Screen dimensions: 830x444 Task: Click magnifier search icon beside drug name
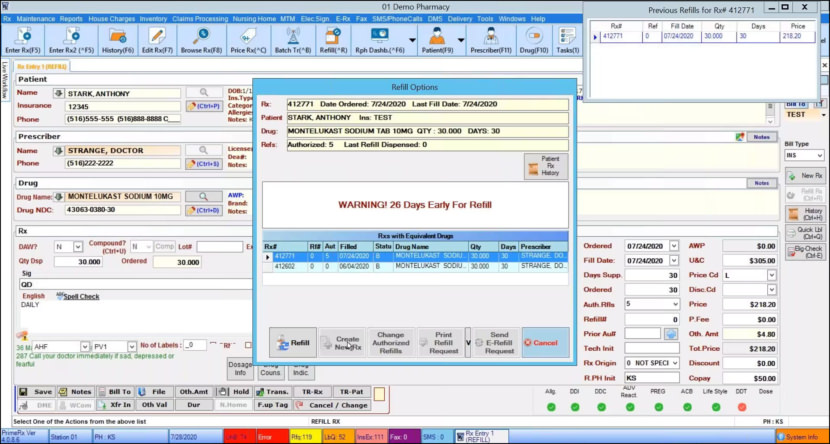pyautogui.click(x=204, y=196)
